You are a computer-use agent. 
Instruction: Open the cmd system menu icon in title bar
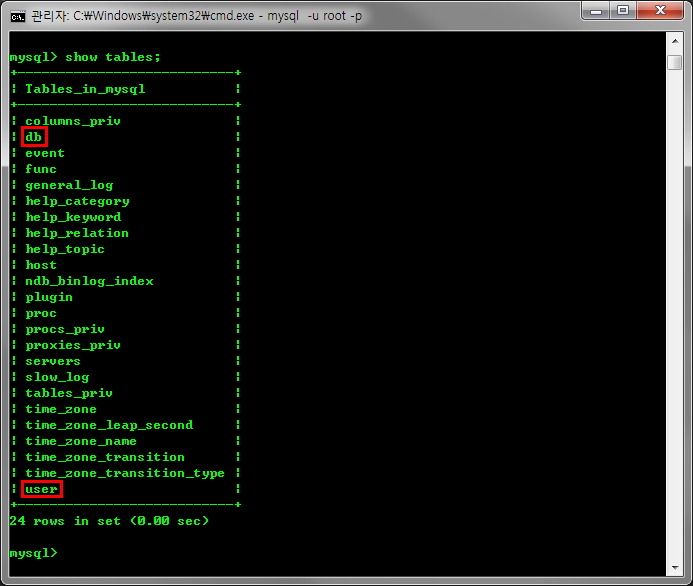point(18,17)
